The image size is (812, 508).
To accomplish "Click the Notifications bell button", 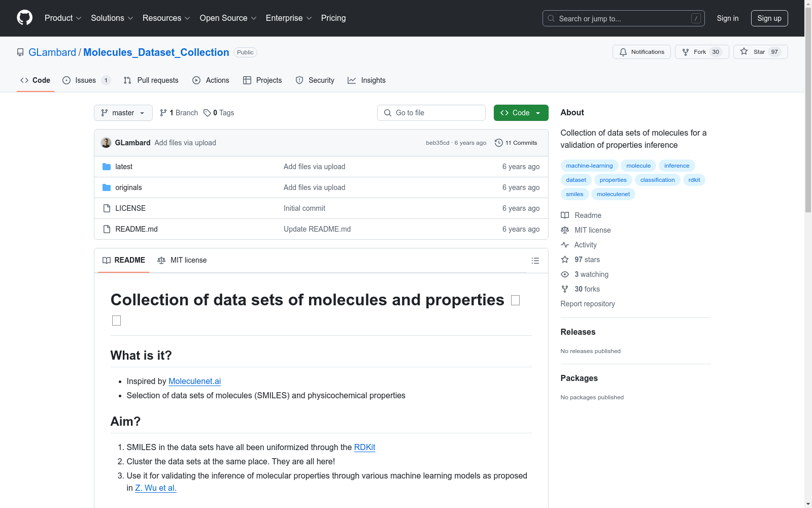I will [x=642, y=52].
